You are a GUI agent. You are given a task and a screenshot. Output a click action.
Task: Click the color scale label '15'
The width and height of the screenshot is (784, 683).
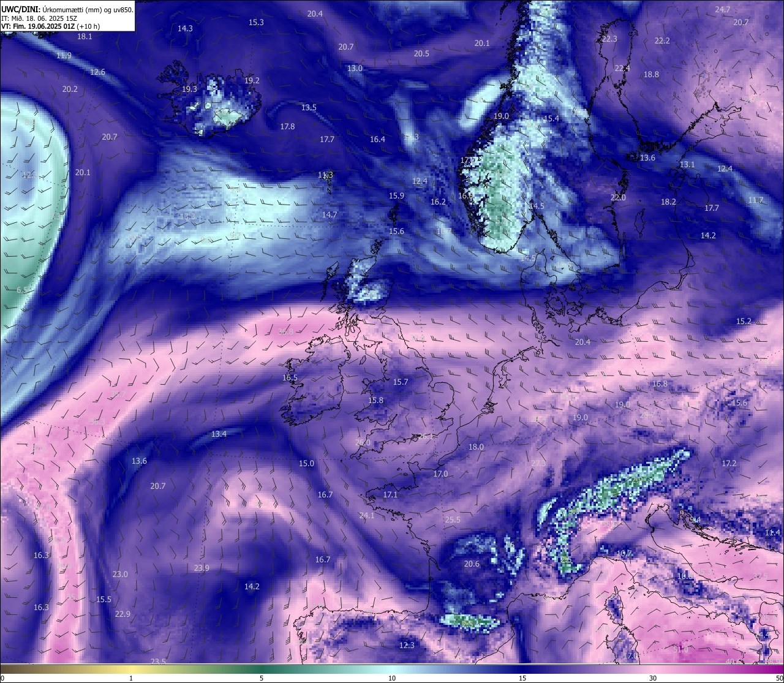[x=522, y=678]
